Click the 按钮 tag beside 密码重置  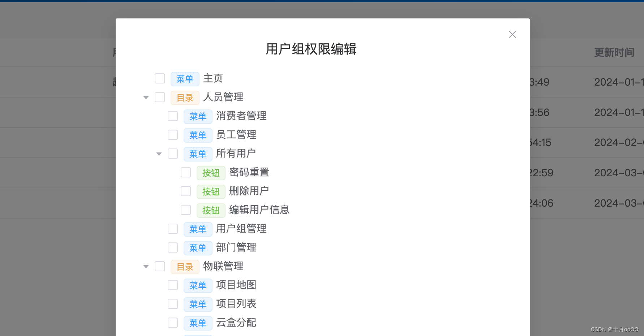point(211,173)
